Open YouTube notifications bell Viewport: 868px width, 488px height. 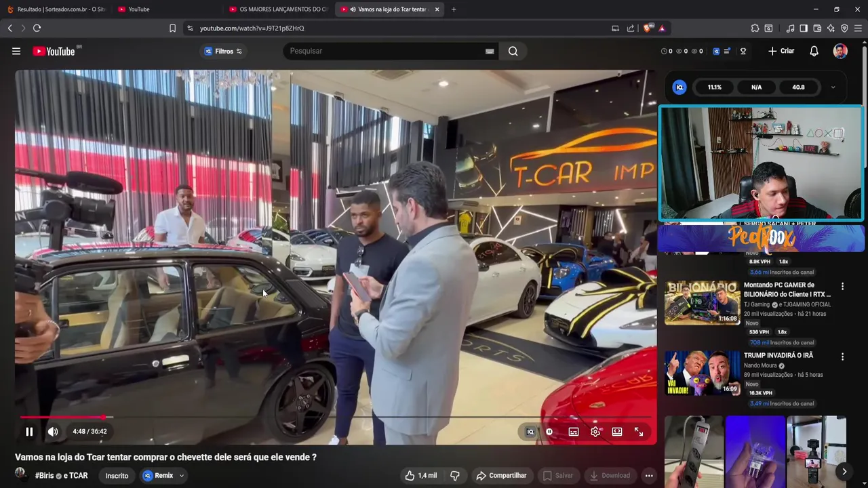point(814,51)
